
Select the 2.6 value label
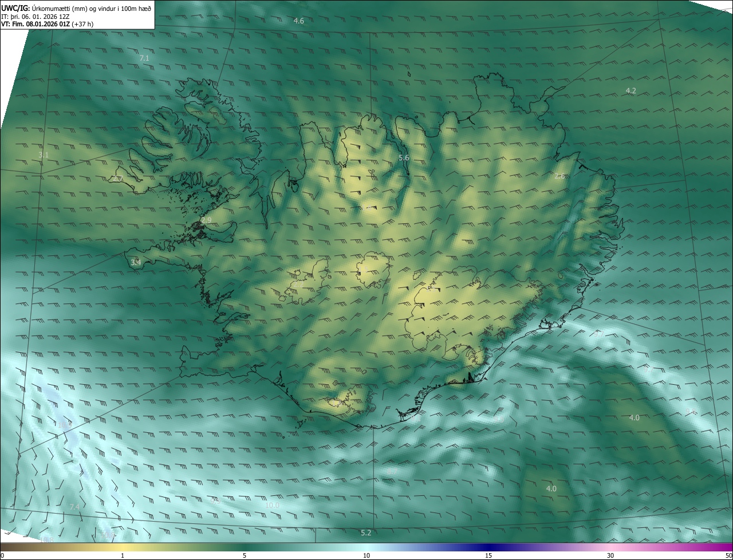pos(559,176)
